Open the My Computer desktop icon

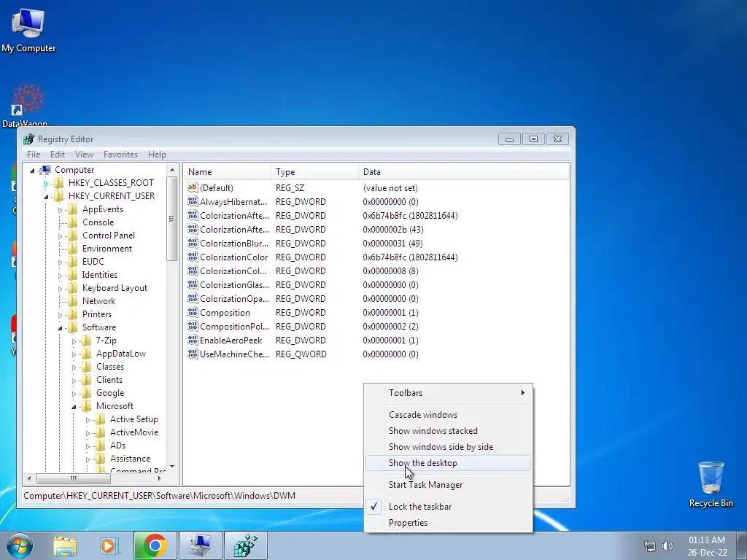click(x=28, y=31)
